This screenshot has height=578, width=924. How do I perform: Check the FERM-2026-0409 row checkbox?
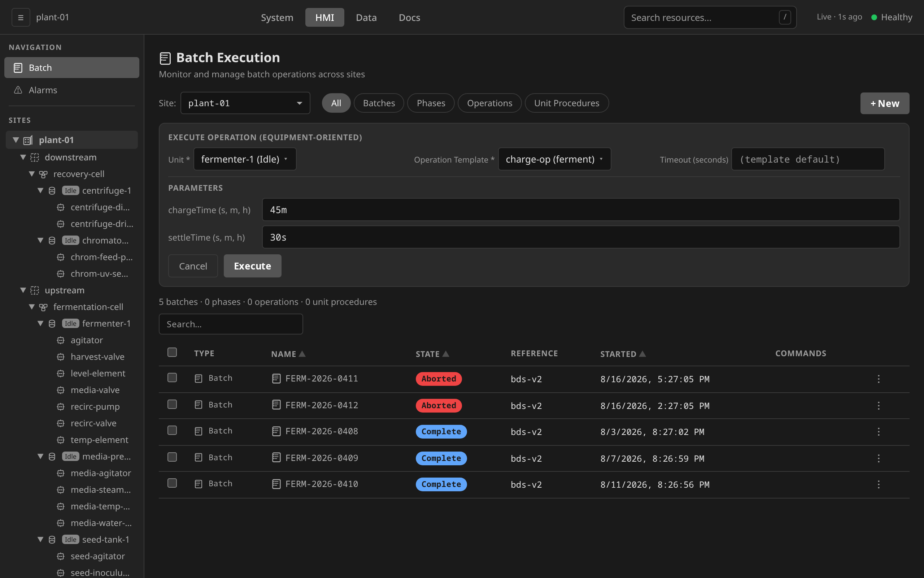[172, 457]
